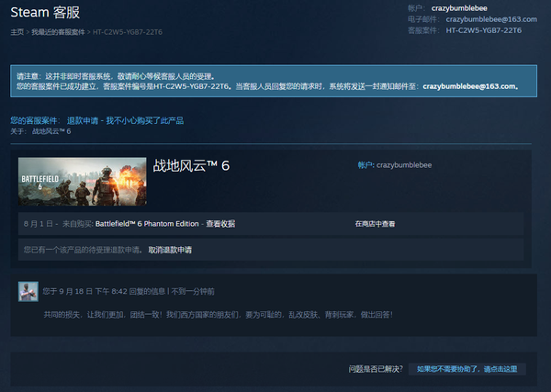Click the Steam 客服 page heading
Screen dimensions: 551x392
click(x=43, y=12)
